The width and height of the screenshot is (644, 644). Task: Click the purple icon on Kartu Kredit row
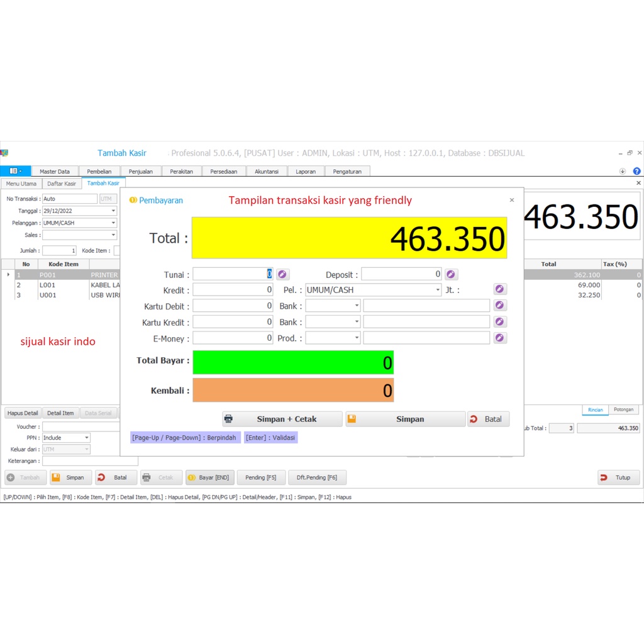pos(499,322)
